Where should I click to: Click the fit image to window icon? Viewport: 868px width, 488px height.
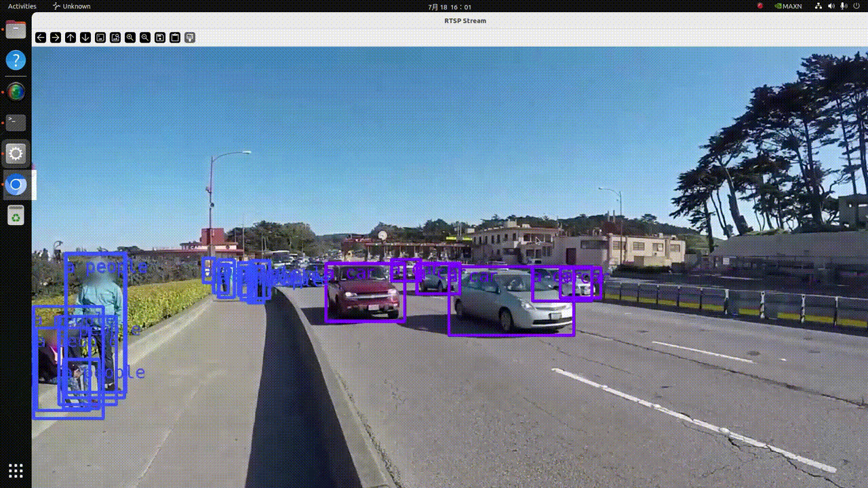pos(115,38)
